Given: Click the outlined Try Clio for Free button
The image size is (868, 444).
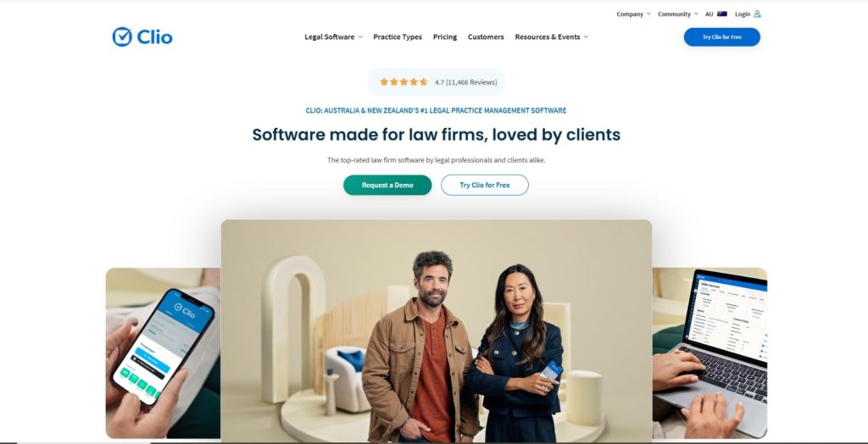Looking at the screenshot, I should 484,185.
